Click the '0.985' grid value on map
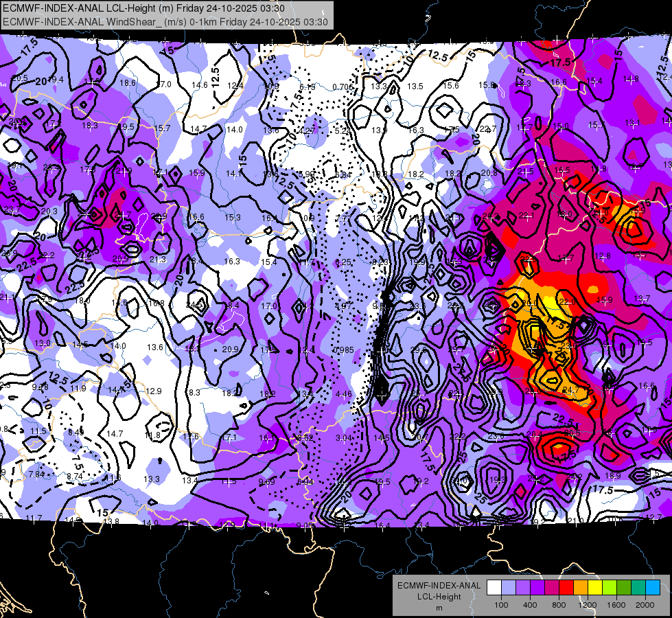This screenshot has height=618, width=672. point(344,350)
